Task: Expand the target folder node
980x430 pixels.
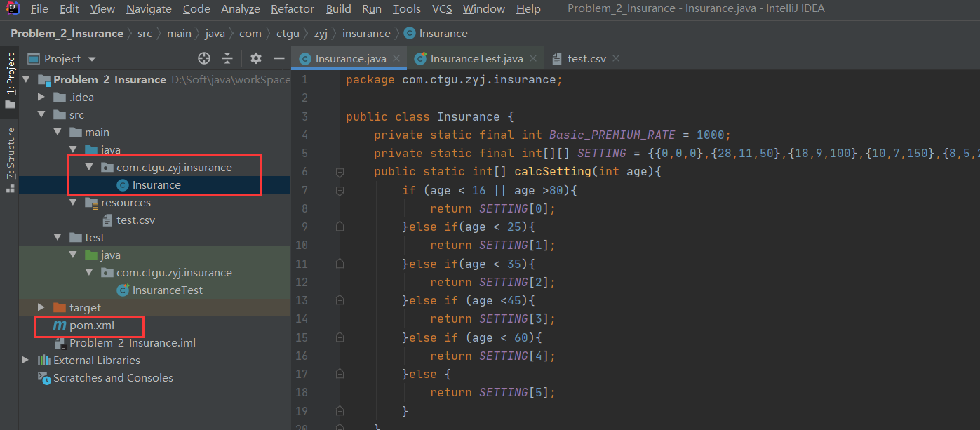Action: click(41, 307)
